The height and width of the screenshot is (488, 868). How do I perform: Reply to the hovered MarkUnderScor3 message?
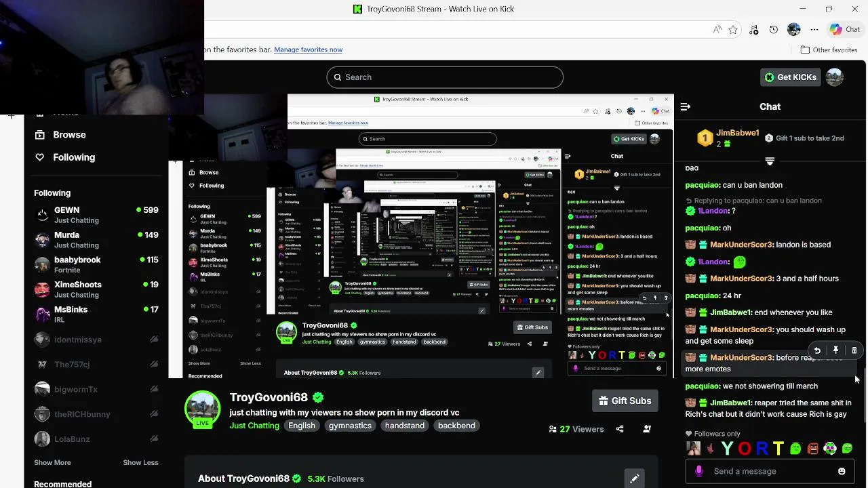817,350
